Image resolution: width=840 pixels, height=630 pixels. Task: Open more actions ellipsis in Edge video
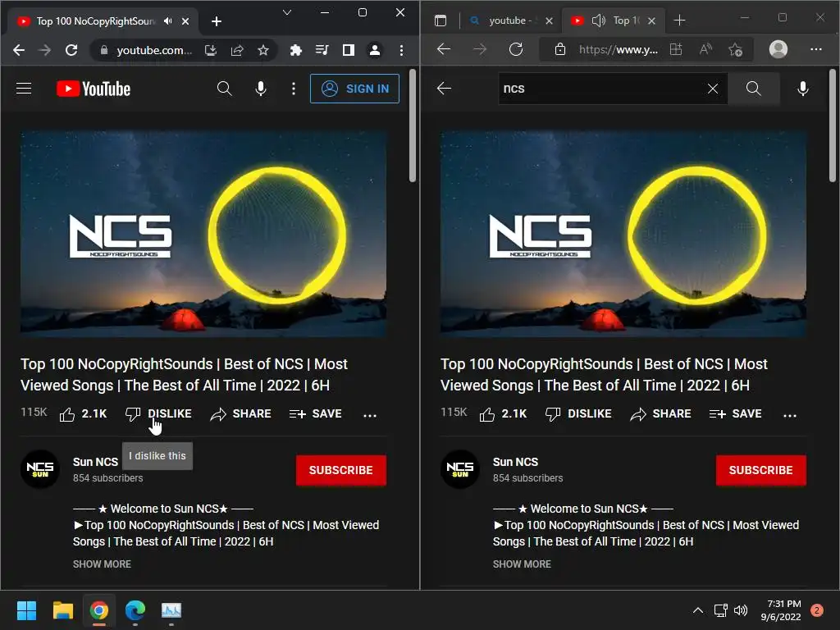(x=790, y=415)
